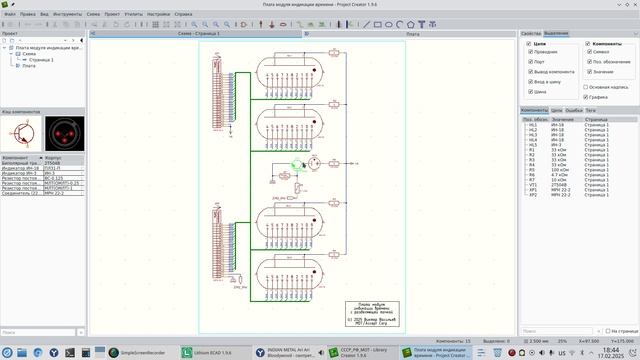The image size is (640, 360).
Task: Open the Справка menu
Action: coord(183,14)
